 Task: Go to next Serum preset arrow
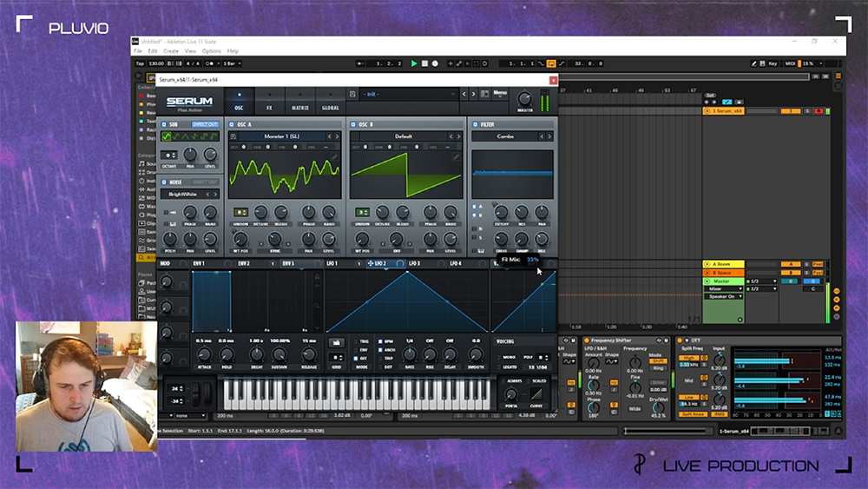pos(473,94)
